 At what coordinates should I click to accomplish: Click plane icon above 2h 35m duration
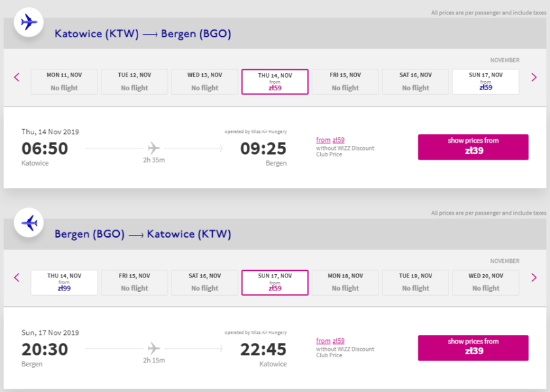(154, 148)
